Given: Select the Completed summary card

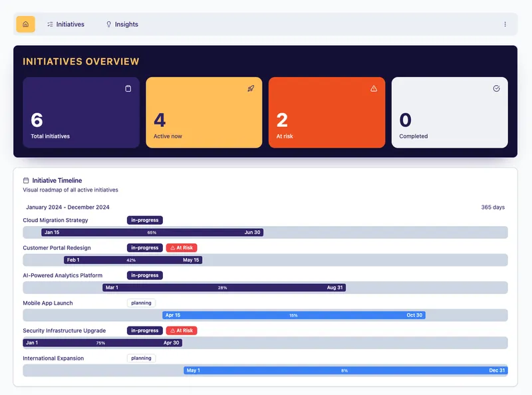Looking at the screenshot, I should point(450,112).
